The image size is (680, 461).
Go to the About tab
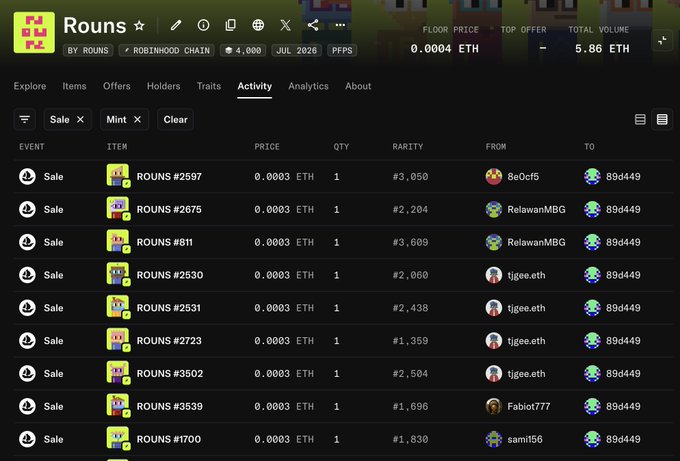pos(358,86)
